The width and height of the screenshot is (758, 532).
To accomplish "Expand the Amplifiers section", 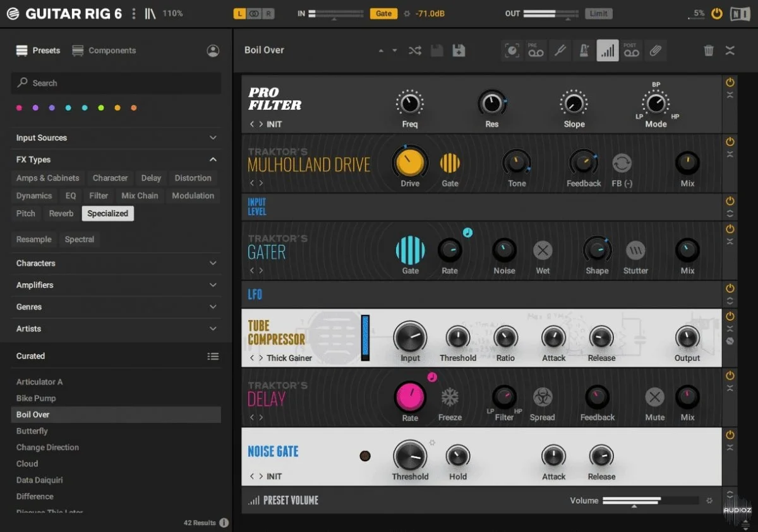I will (213, 285).
